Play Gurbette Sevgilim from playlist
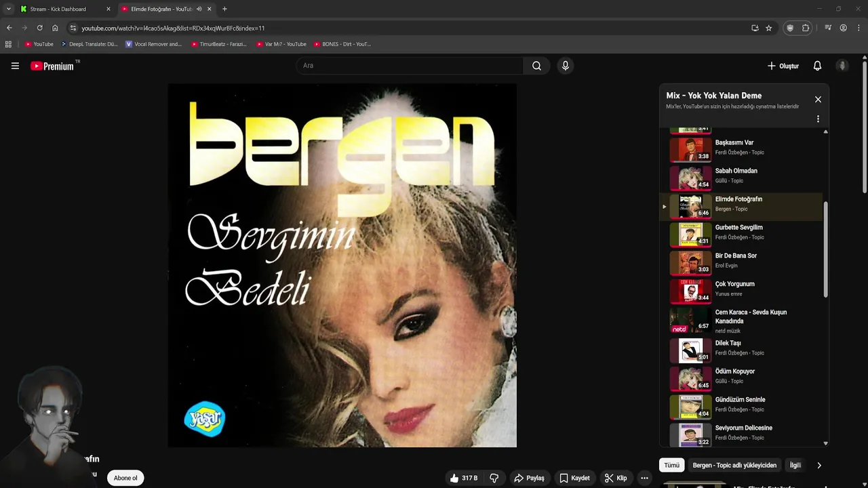This screenshot has width=868, height=488. (743, 235)
